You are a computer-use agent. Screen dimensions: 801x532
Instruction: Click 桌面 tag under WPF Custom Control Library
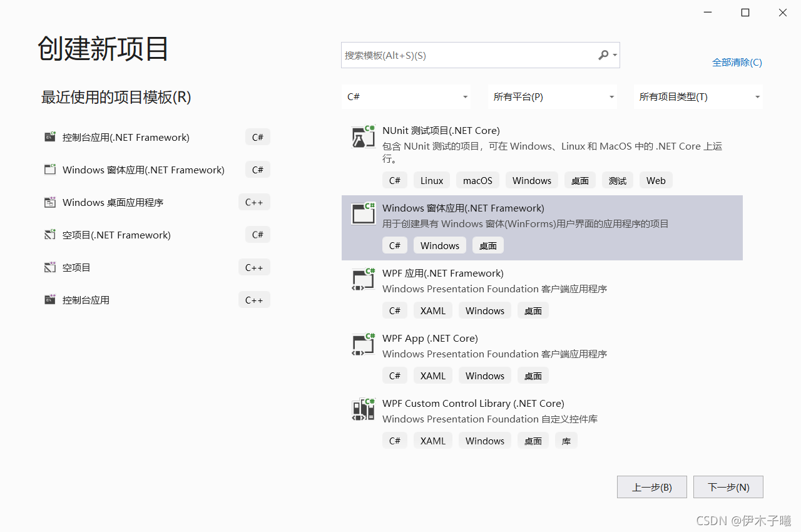pyautogui.click(x=533, y=441)
